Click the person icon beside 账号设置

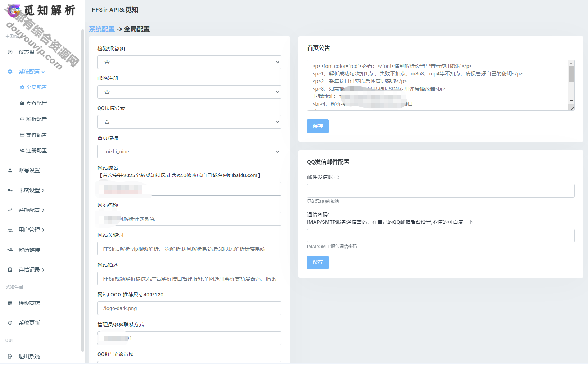10,171
